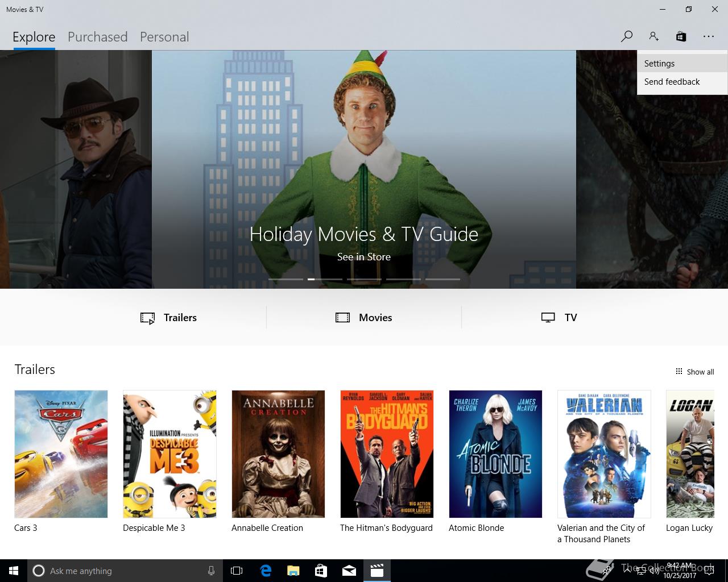Switch to the Personal tab
The width and height of the screenshot is (728, 582).
[x=164, y=37]
